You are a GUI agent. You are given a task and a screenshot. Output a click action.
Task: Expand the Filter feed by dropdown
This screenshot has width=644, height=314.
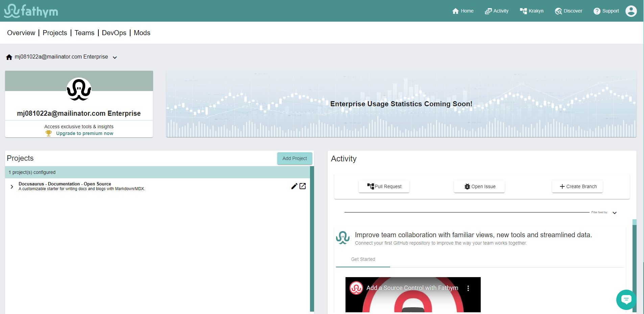click(x=615, y=213)
